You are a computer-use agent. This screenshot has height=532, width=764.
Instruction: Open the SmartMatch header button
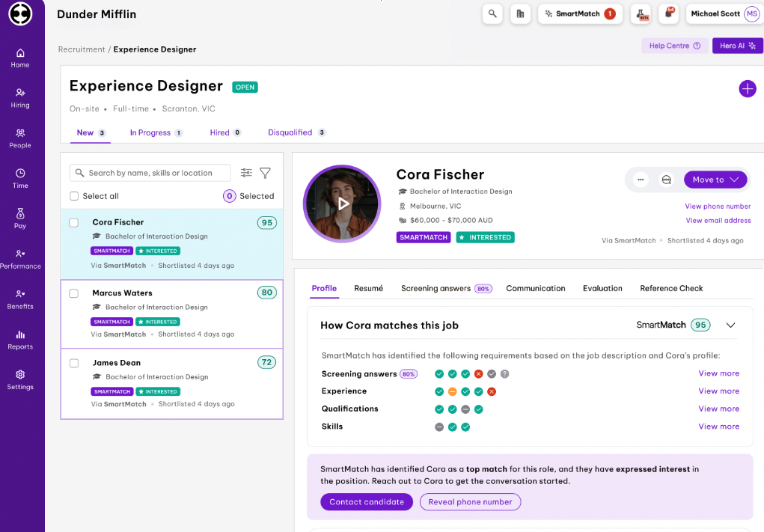[x=580, y=13]
